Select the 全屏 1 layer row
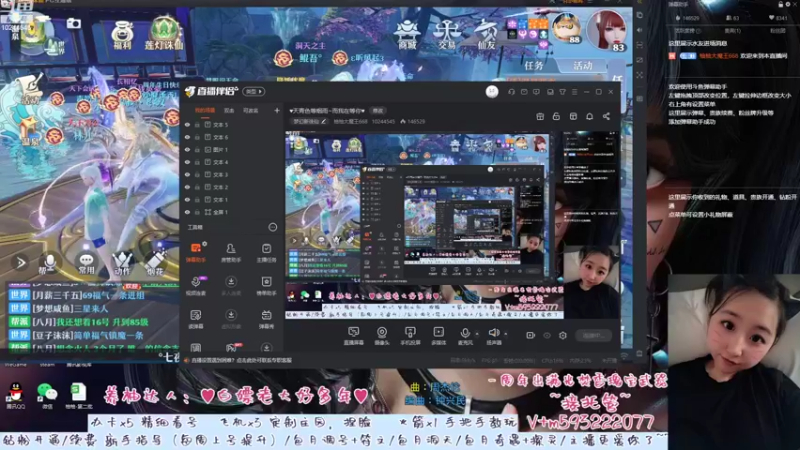Screen dimensions: 800x450 click(232, 212)
